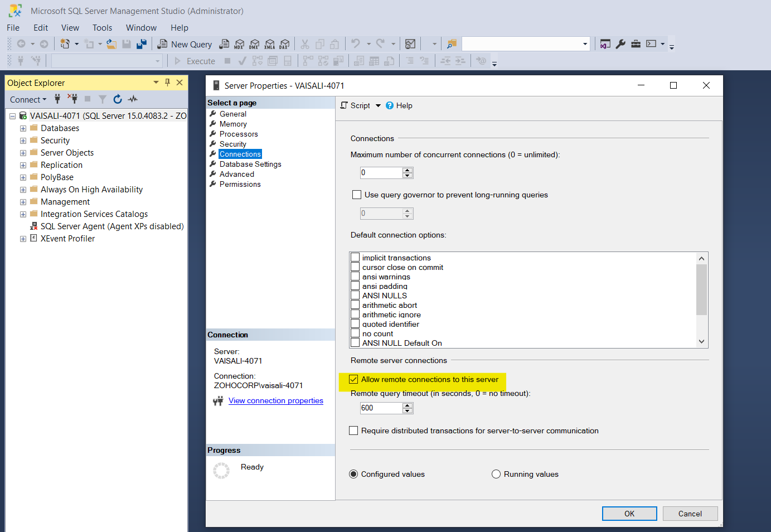
Task: Click the remote query timeout input field
Action: tap(381, 408)
